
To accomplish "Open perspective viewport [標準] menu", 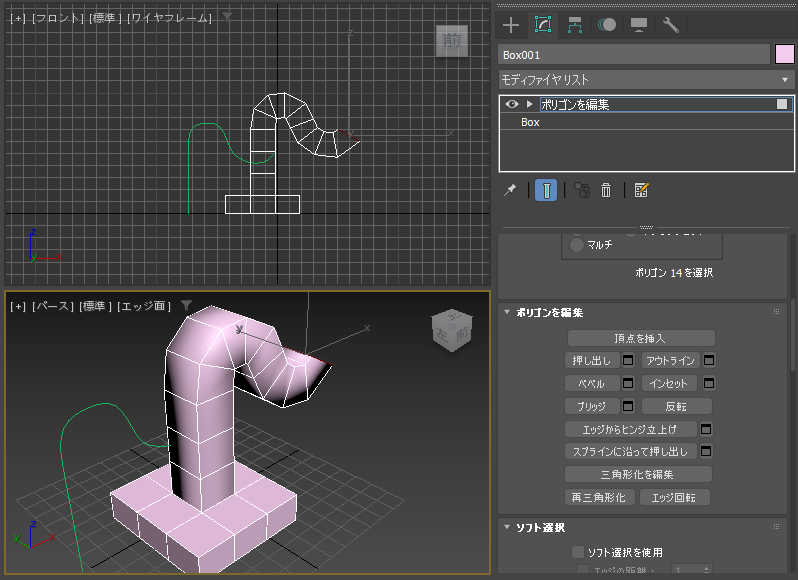I will pos(95,306).
